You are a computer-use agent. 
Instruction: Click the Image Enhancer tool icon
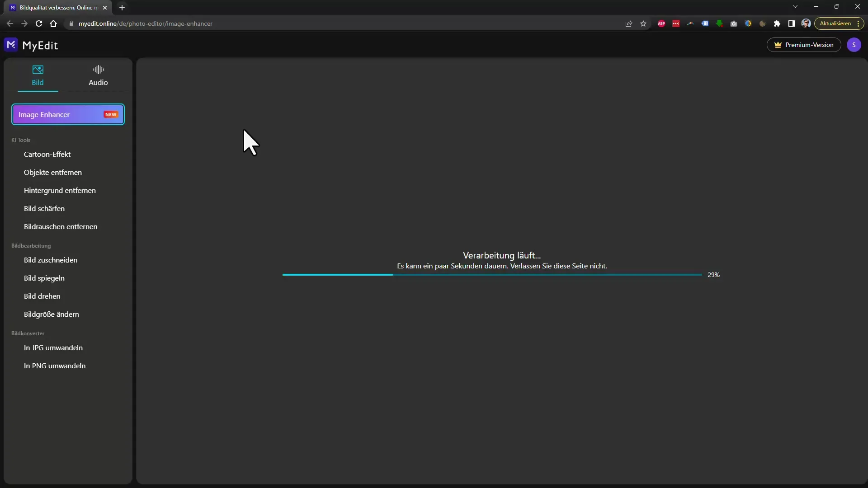click(x=67, y=114)
